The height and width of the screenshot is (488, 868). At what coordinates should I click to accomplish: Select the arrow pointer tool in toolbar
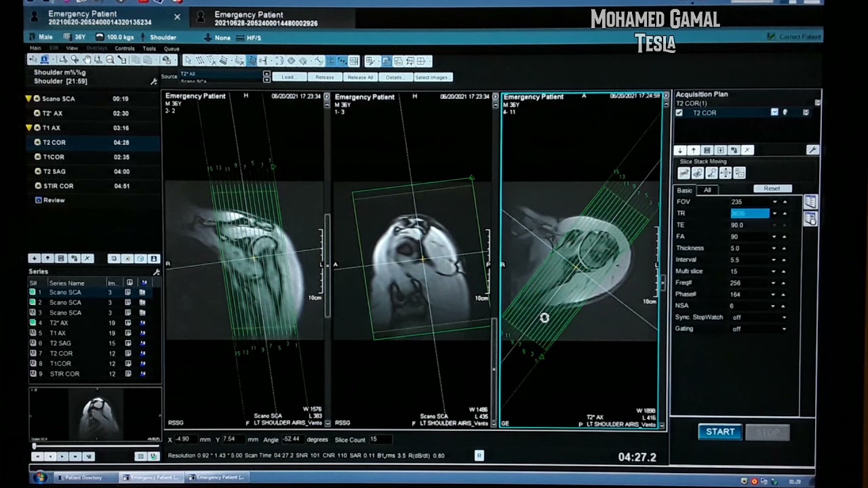click(34, 60)
